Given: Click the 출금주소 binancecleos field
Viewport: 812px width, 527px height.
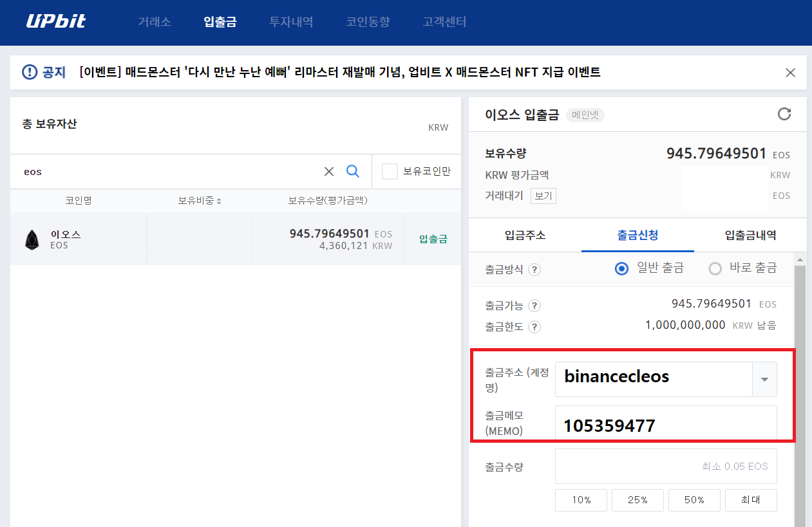Looking at the screenshot, I should [654, 379].
